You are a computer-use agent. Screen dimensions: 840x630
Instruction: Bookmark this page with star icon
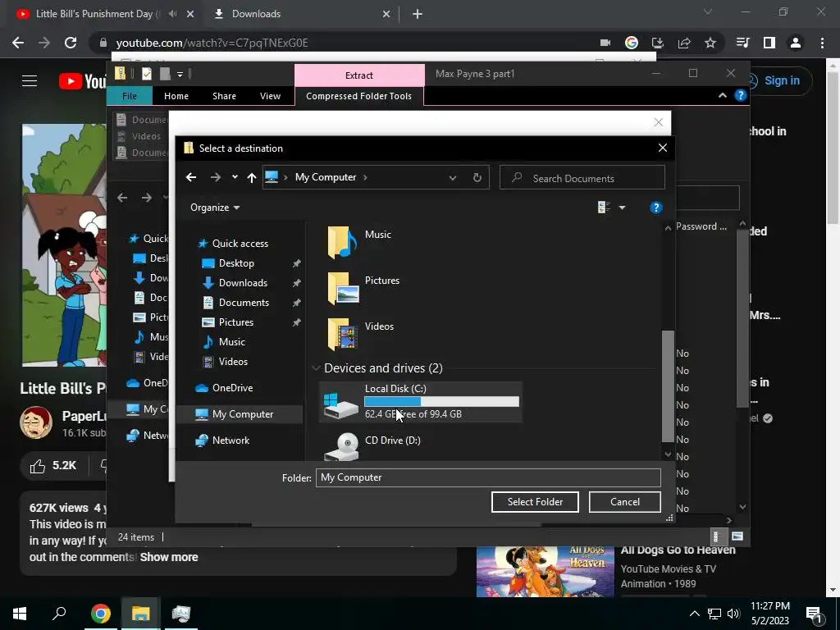pyautogui.click(x=710, y=43)
